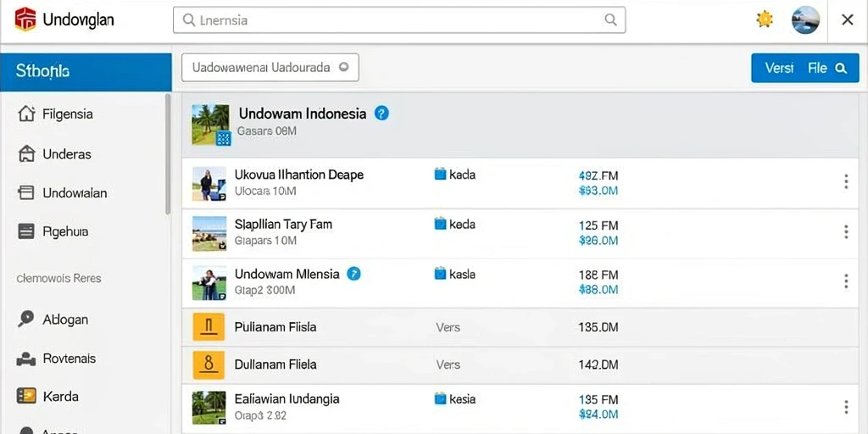Click the Slapllian Tary Fam title
868x434 pixels.
pos(283,224)
